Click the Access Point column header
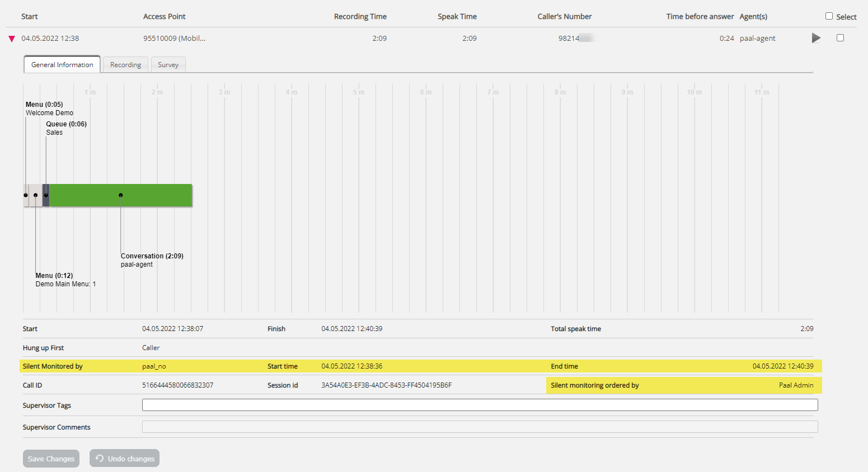Screen dimensions: 868x472 (x=164, y=17)
